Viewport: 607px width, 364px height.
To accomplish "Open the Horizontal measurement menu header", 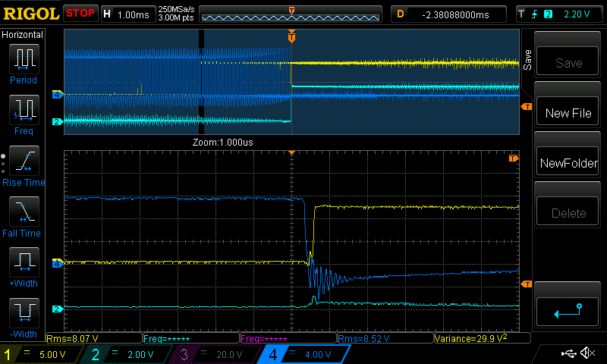I will point(23,35).
